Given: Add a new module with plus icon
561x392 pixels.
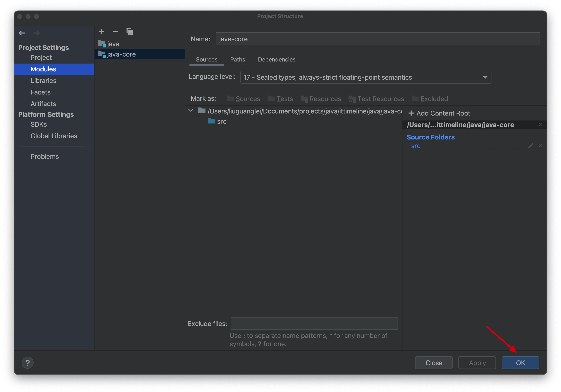Looking at the screenshot, I should click(101, 32).
